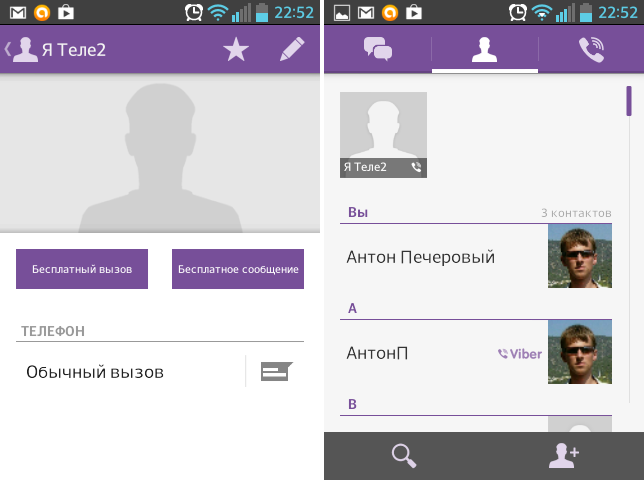Tap the photo thumbnail of Антон Печеровый
Screen dimensions: 644x480
click(x=579, y=256)
